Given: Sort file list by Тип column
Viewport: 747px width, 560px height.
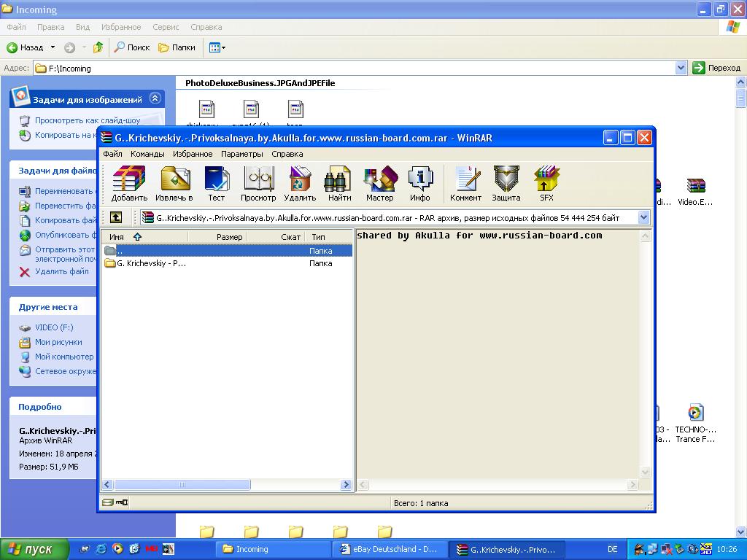Looking at the screenshot, I should pos(329,237).
